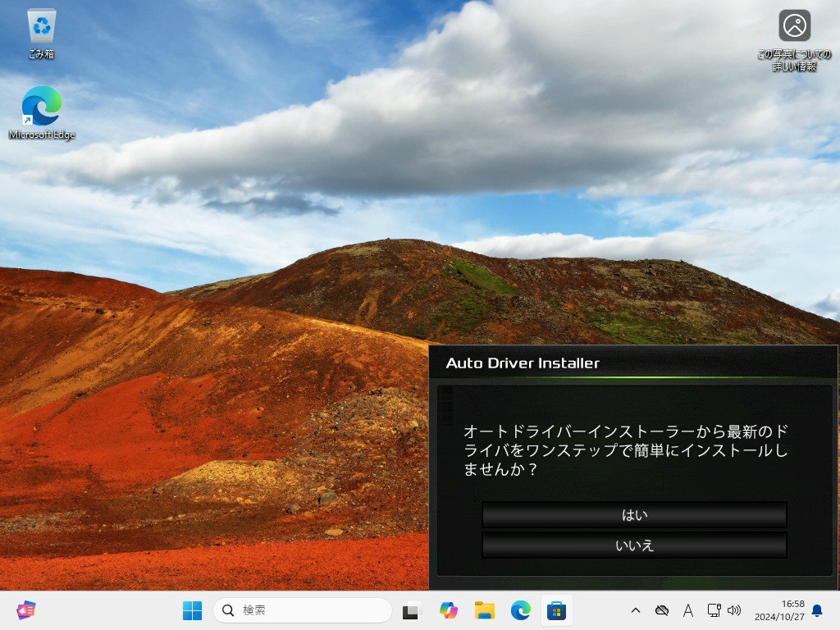Click the いいえ button to decline installation

(x=633, y=546)
